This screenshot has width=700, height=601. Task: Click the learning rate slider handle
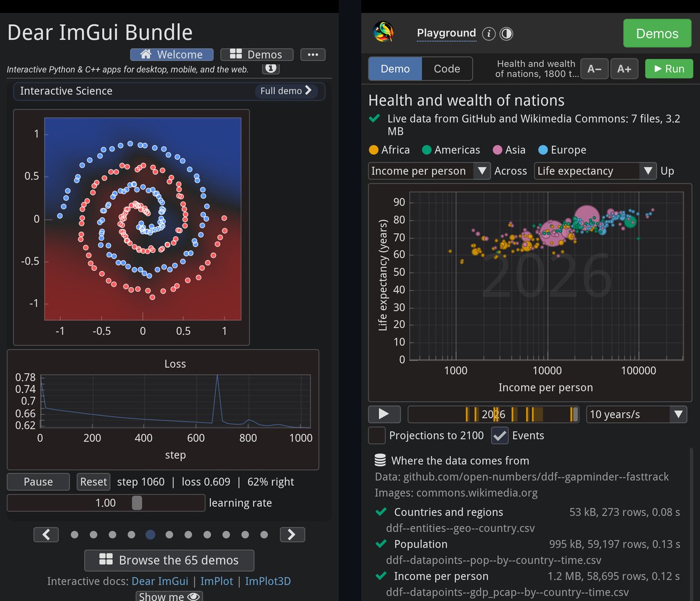coord(137,503)
